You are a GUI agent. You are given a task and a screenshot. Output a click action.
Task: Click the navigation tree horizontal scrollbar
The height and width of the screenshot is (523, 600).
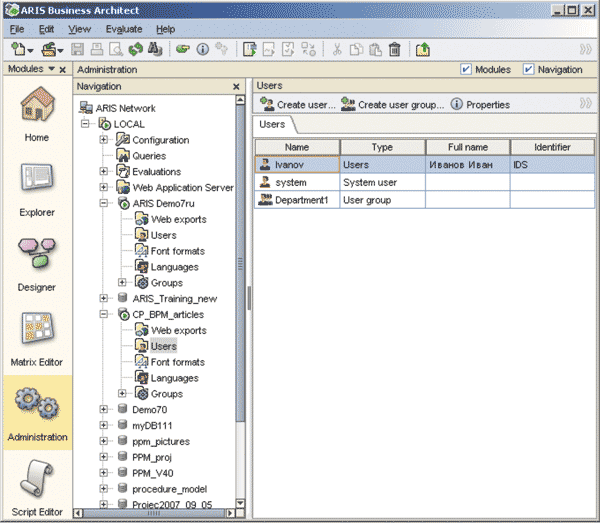pyautogui.click(x=155, y=513)
